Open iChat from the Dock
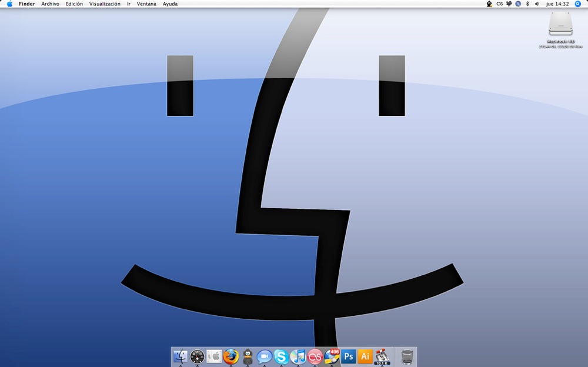This screenshot has height=367, width=588. (x=265, y=356)
